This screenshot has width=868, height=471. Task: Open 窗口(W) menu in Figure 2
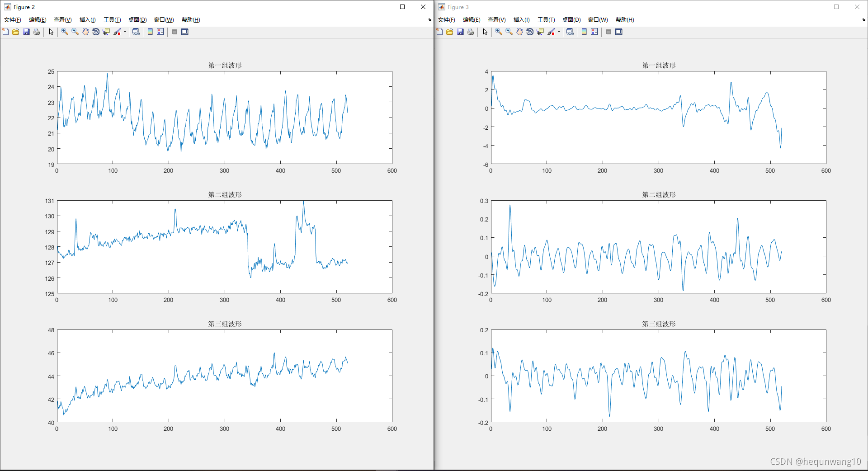click(164, 20)
